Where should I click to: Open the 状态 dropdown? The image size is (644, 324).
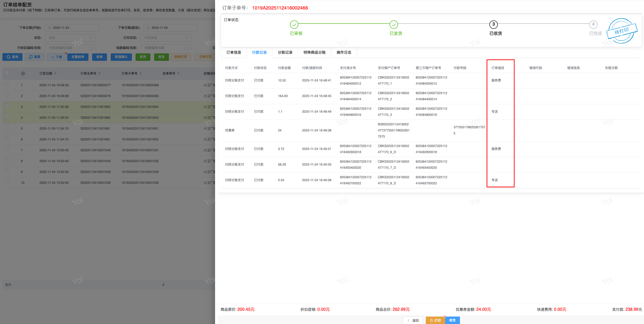click(x=70, y=38)
